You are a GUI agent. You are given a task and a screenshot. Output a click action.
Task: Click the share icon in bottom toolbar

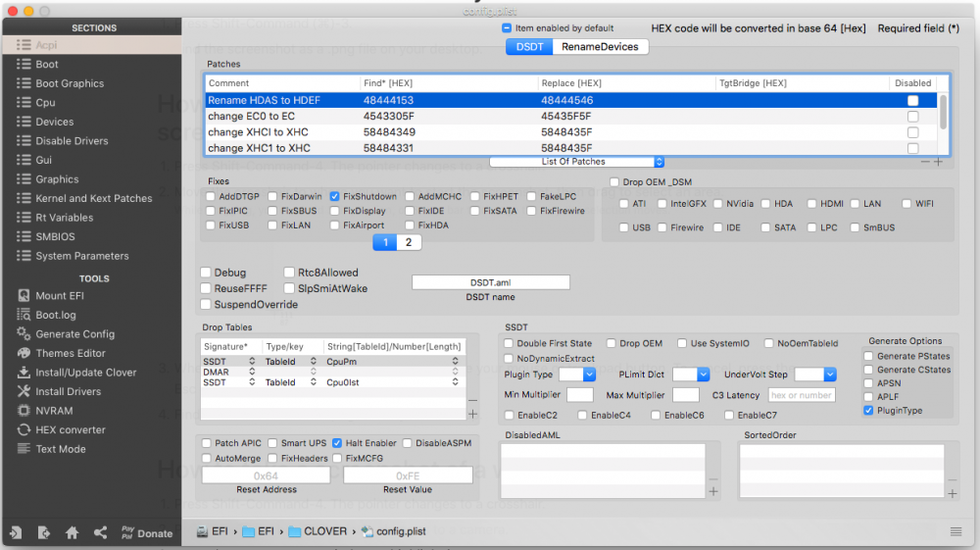pos(100,532)
